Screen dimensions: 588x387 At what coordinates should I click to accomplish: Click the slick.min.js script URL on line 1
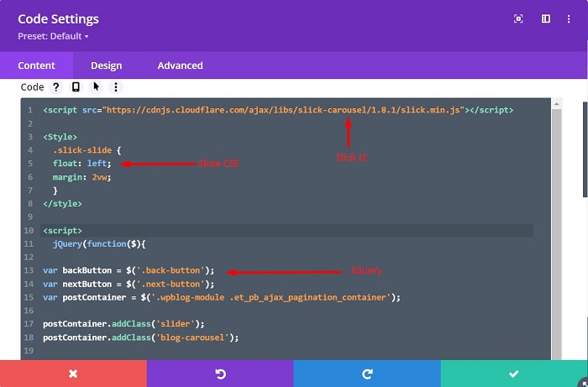click(284, 110)
